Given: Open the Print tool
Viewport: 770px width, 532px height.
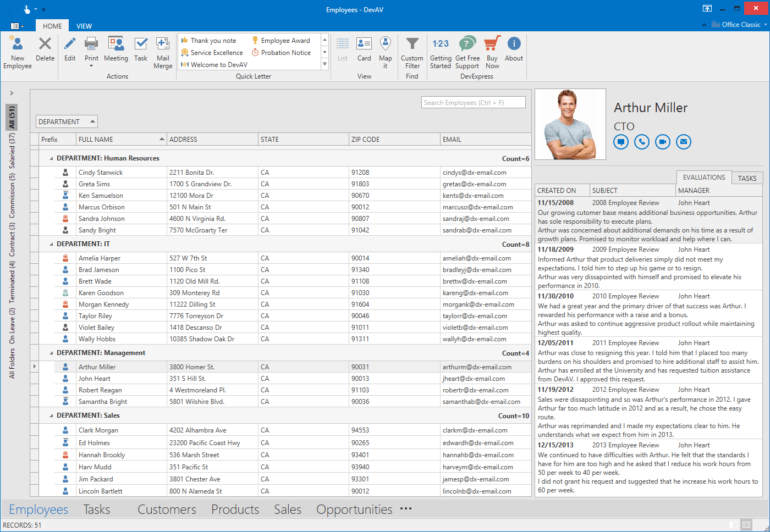Looking at the screenshot, I should (x=91, y=52).
